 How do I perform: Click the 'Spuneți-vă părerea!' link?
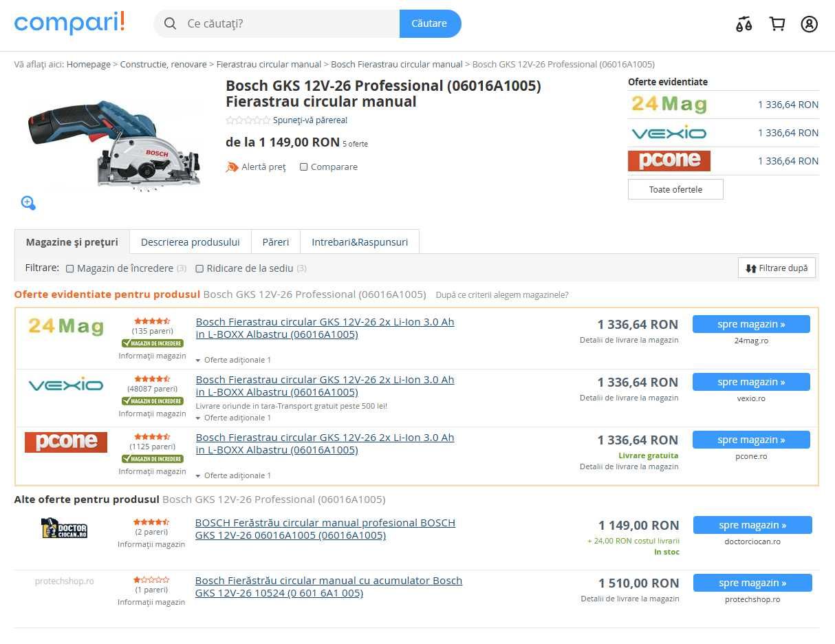310,120
